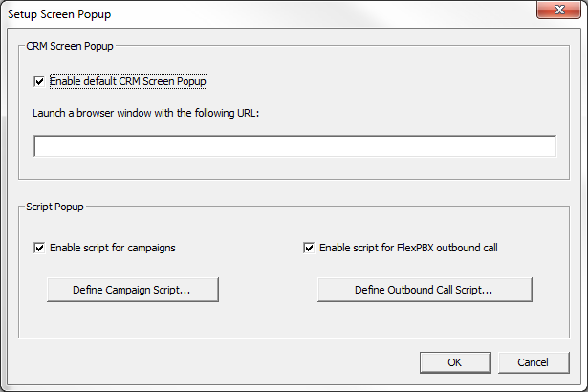The image size is (588, 392).
Task: Disable the FlexPBX outbound call script checkbox
Action: point(309,248)
